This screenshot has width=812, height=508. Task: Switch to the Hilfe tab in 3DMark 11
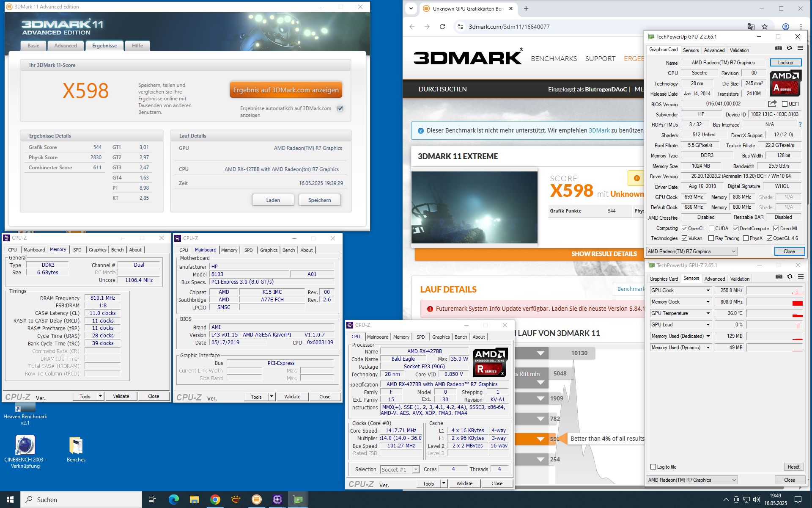tap(137, 46)
